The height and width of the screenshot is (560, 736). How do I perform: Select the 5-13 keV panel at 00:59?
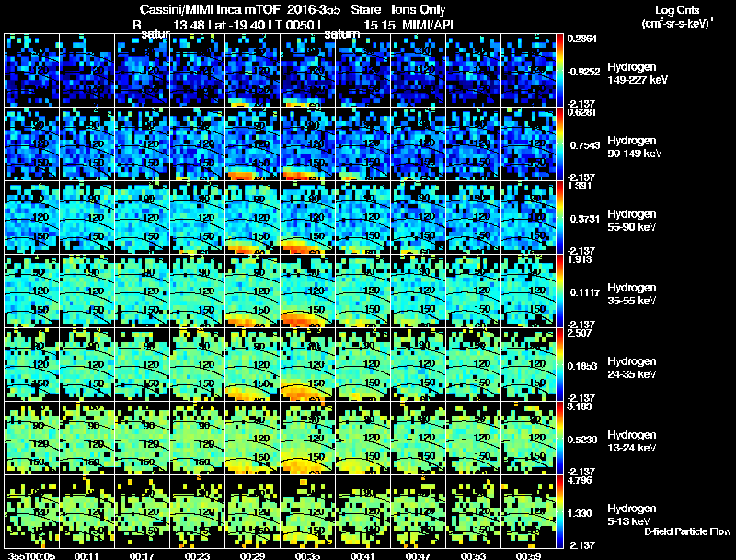pos(529,512)
